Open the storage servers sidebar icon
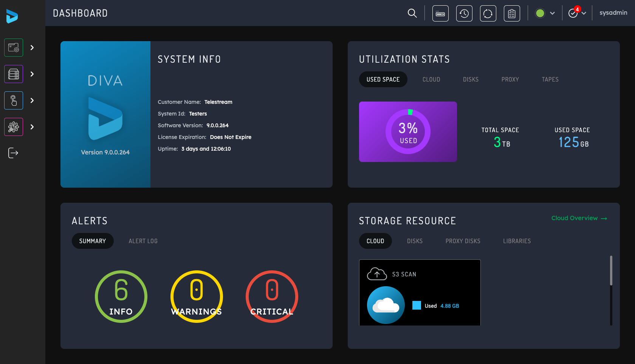 [x=14, y=74]
